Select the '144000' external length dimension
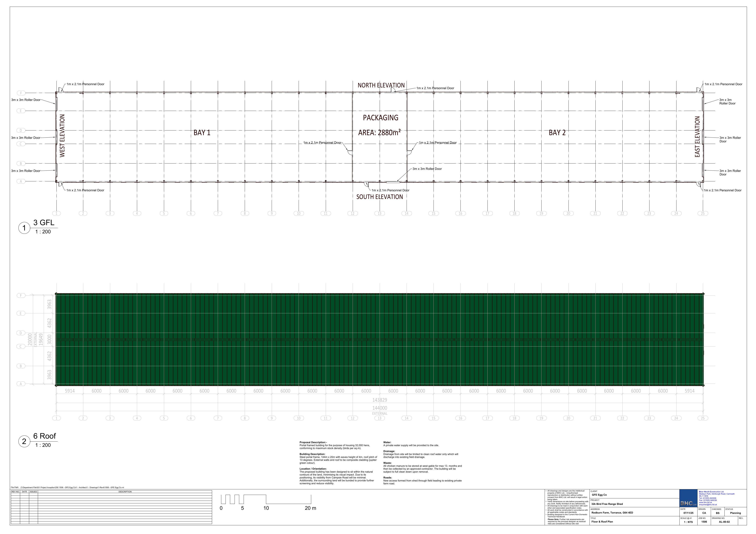 tap(380, 408)
